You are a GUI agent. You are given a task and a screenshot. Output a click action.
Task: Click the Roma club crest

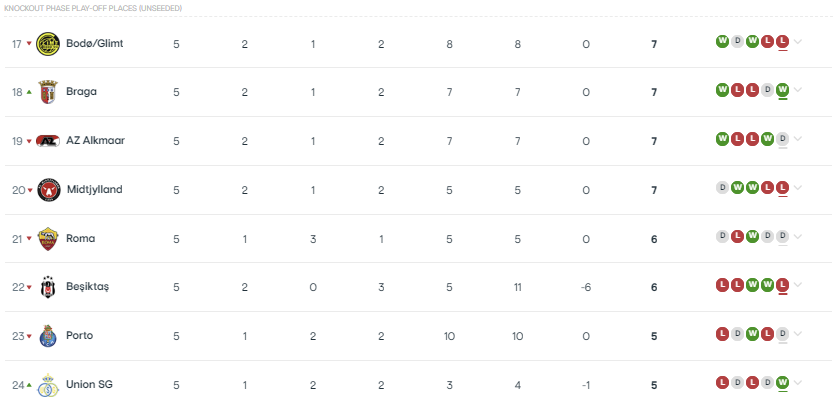pos(48,238)
